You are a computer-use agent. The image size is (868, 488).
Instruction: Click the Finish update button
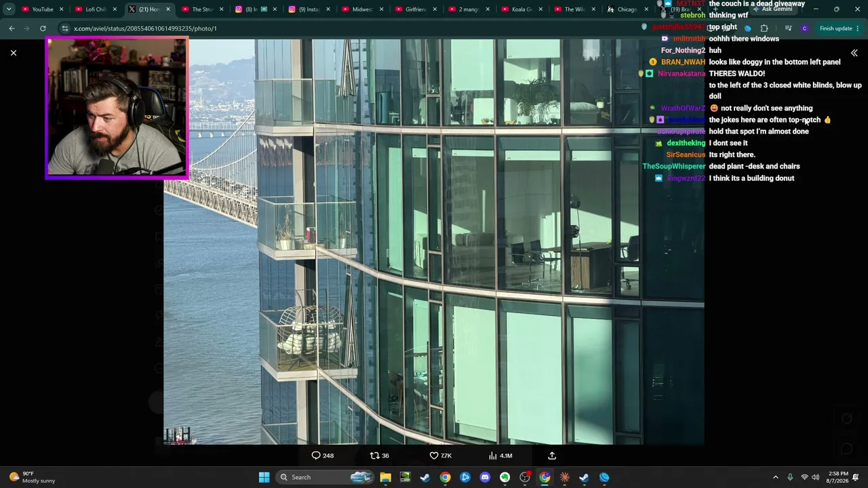coord(835,28)
